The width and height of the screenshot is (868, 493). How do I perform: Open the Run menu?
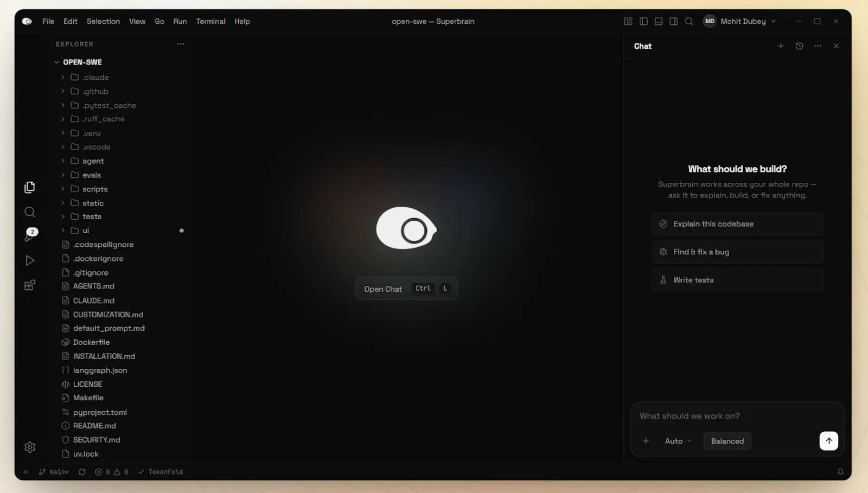(180, 21)
